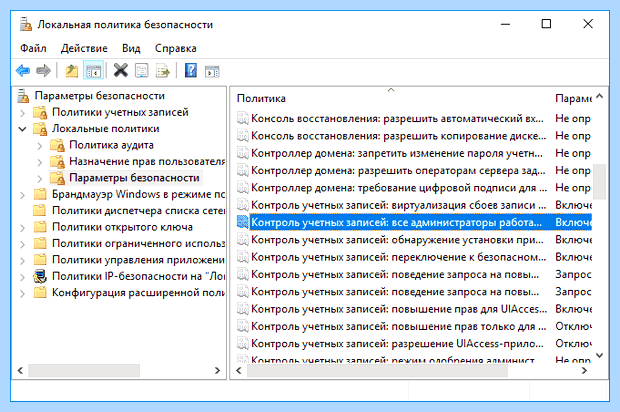Select 'переключение к безопасном...' policy
The width and height of the screenshot is (620, 412).
(x=398, y=257)
